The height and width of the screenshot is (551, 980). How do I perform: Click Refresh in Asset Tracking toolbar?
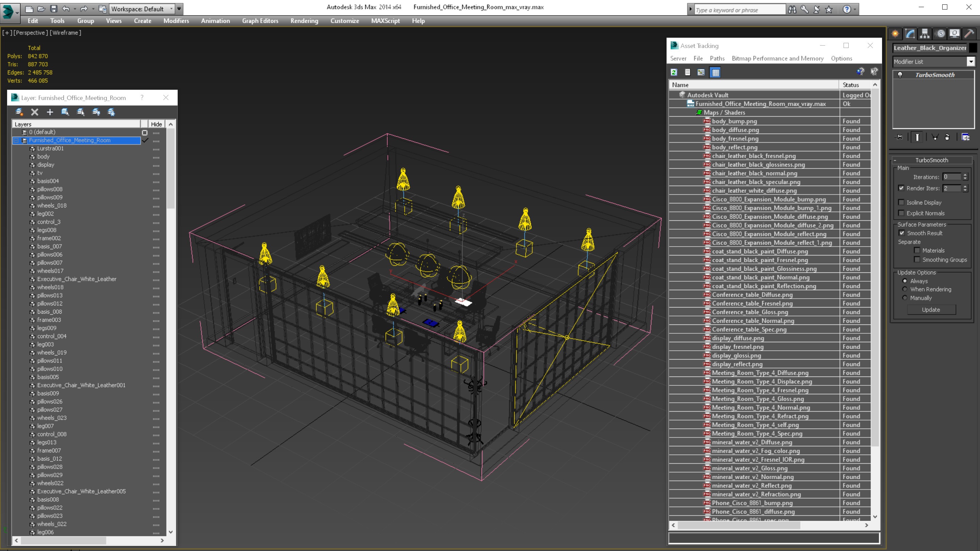(x=674, y=72)
